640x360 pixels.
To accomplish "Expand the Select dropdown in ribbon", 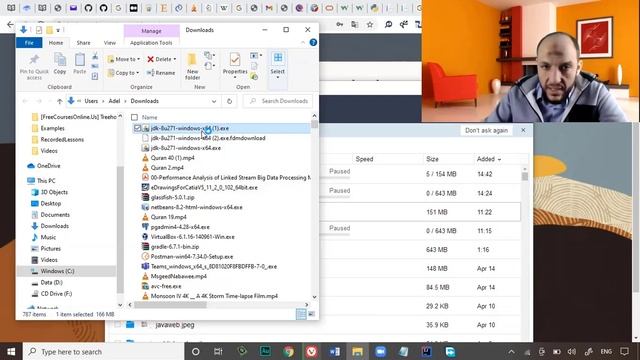I will click(278, 77).
